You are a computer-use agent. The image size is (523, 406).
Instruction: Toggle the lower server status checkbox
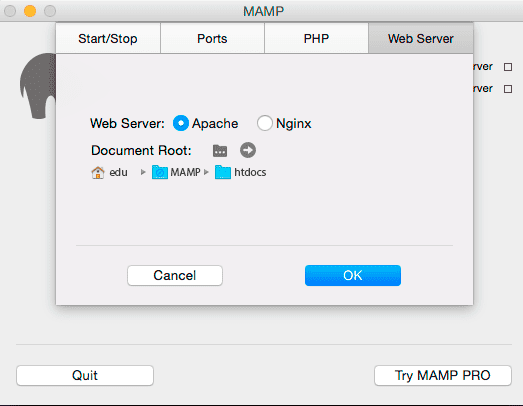click(x=508, y=89)
